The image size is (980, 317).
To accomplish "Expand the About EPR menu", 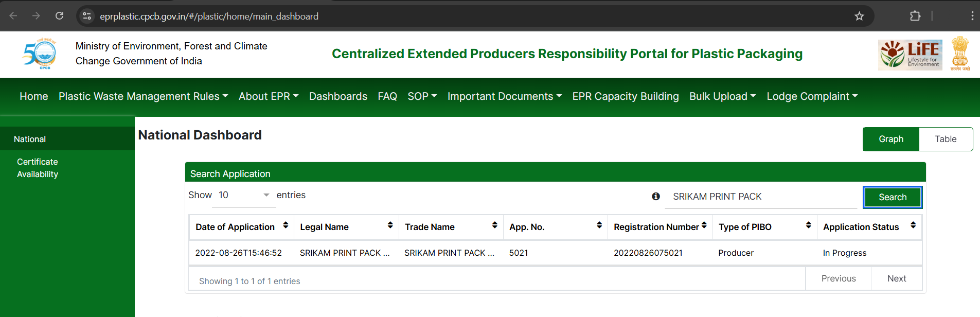I will pos(269,96).
